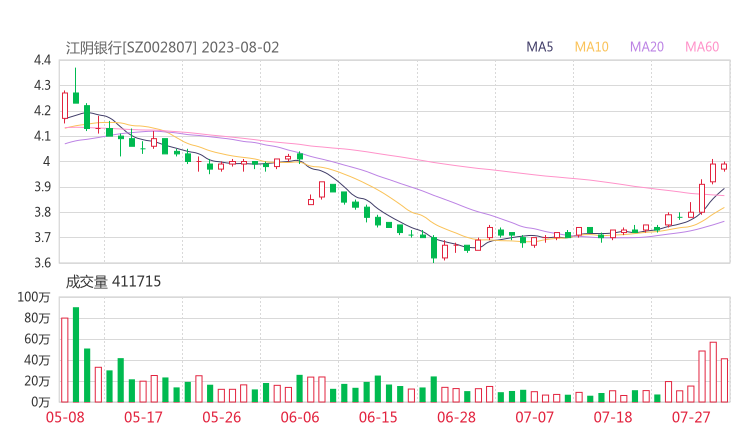
Task: Click the MA20 legend label
Action: point(647,47)
